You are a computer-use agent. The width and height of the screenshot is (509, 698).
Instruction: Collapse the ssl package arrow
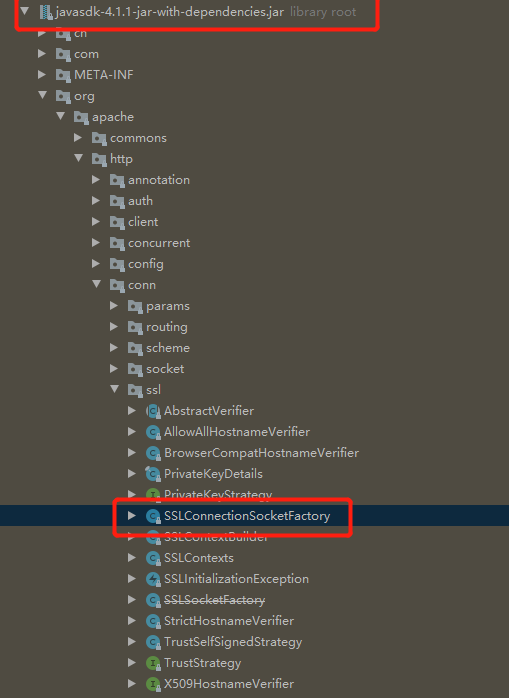(114, 389)
